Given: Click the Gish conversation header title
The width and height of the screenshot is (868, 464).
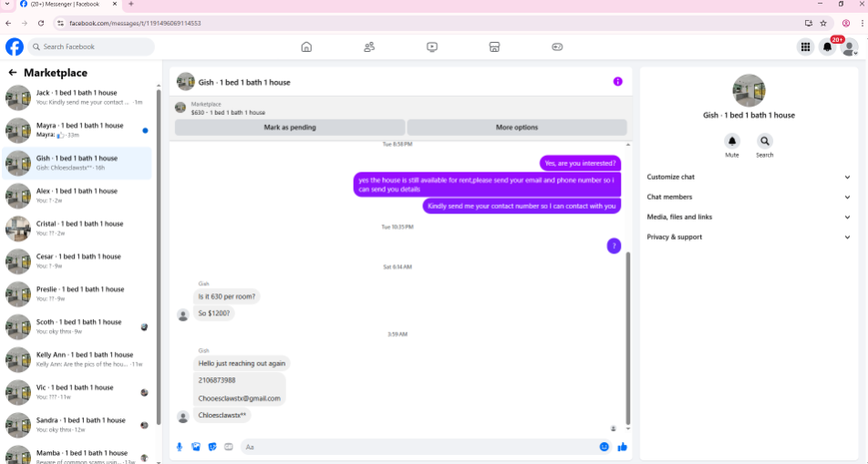Looking at the screenshot, I should point(244,83).
